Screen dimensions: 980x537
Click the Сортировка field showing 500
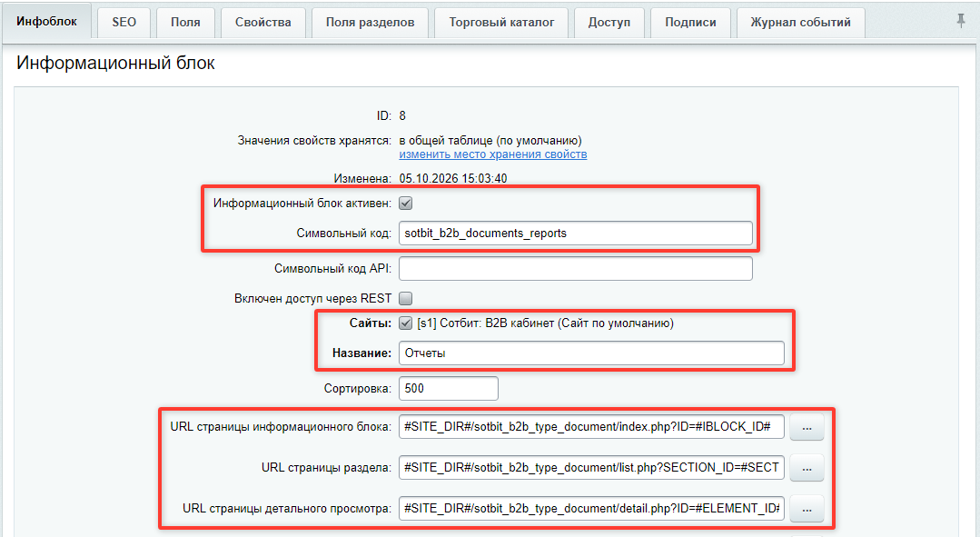click(448, 388)
